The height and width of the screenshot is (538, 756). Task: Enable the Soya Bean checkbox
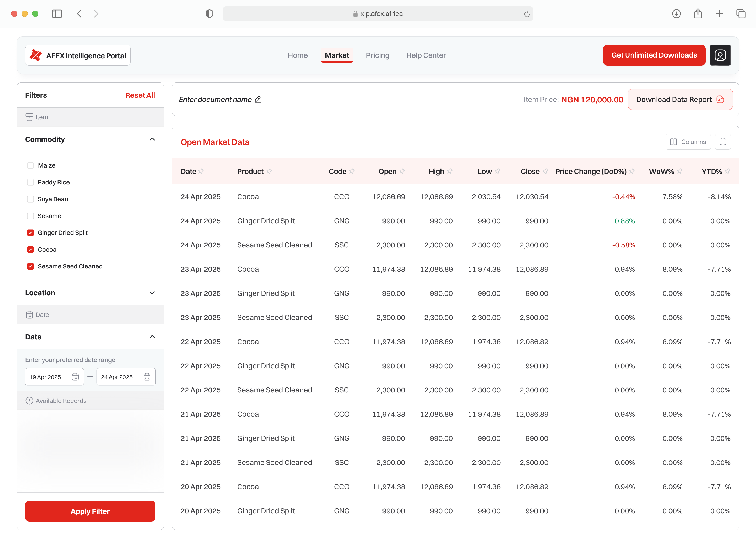30,199
